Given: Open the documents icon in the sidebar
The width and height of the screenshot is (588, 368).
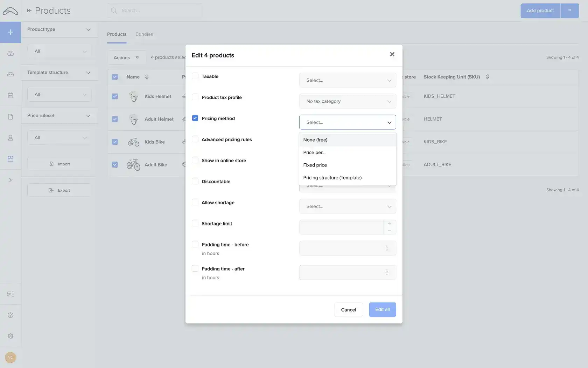Looking at the screenshot, I should 10,116.
